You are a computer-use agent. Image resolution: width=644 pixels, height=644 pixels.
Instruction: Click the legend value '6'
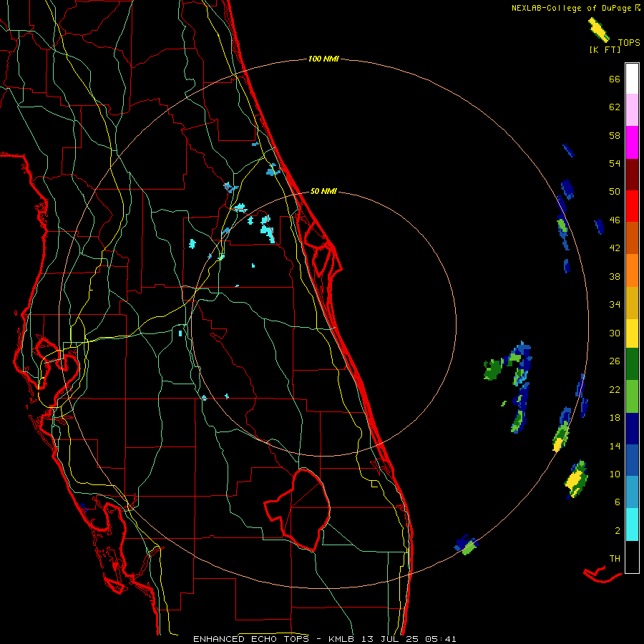point(618,502)
